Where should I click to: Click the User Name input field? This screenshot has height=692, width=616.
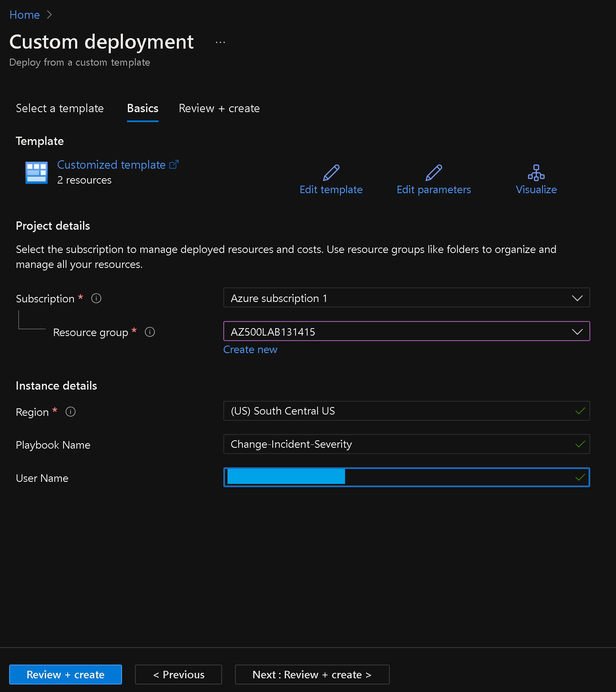pos(406,477)
